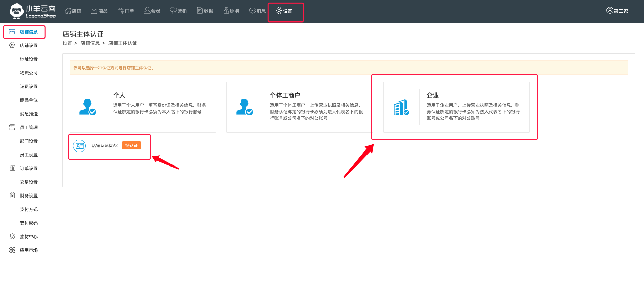The image size is (644, 288).
Task: Go to 营销 in top navigation
Action: 178,11
